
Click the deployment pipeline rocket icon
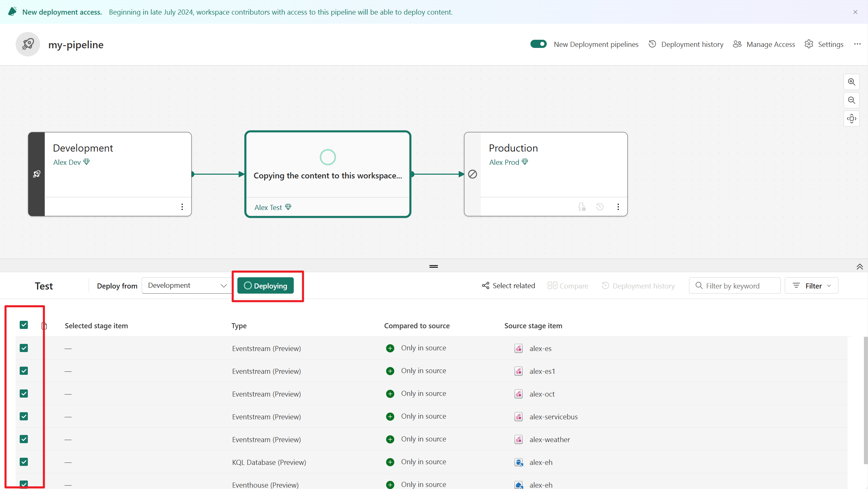[28, 44]
